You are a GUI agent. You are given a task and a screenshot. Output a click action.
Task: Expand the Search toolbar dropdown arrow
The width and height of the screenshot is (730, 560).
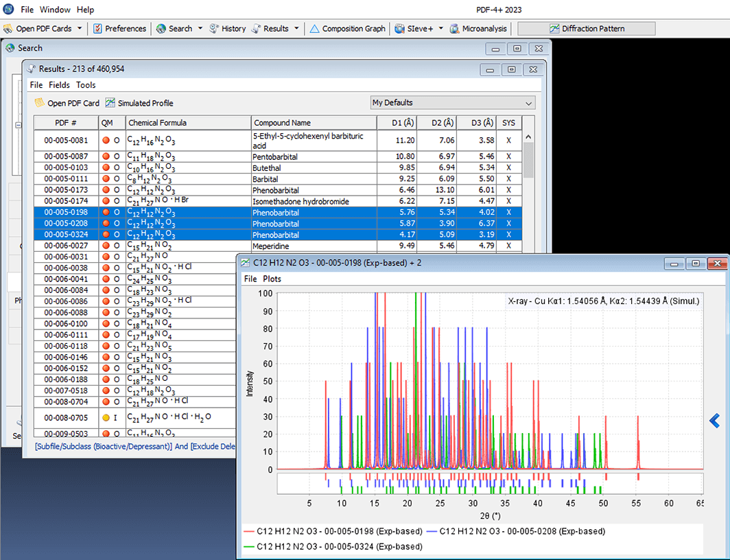[x=200, y=28]
